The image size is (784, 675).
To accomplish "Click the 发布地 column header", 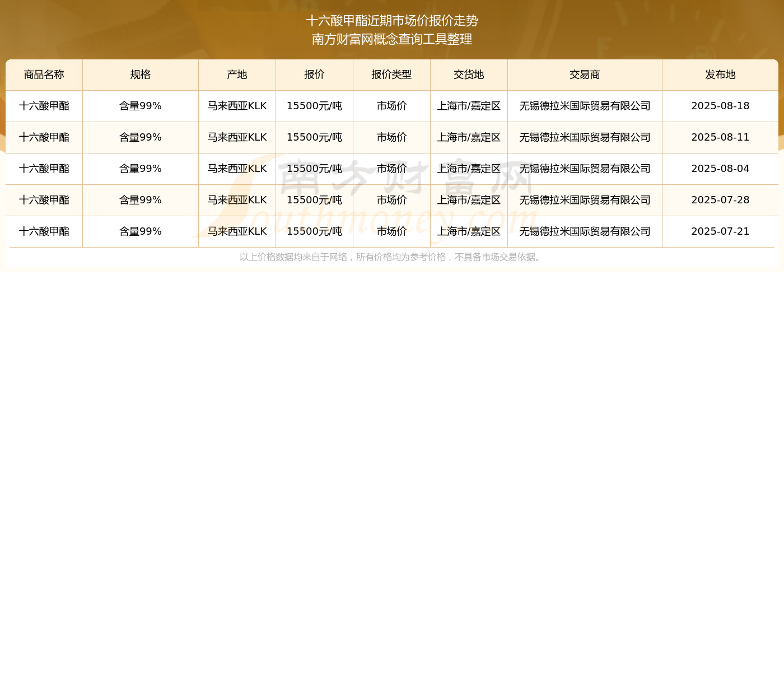I will click(x=720, y=75).
